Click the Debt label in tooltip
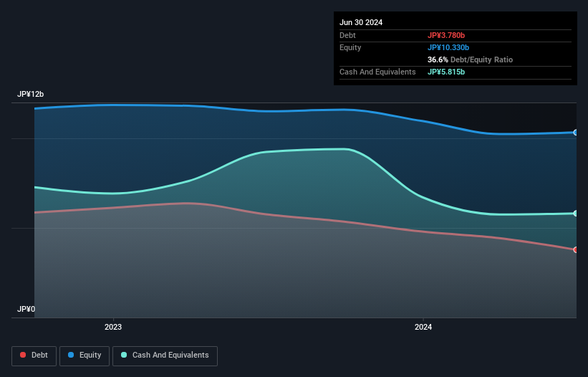The image size is (588, 377). point(347,35)
